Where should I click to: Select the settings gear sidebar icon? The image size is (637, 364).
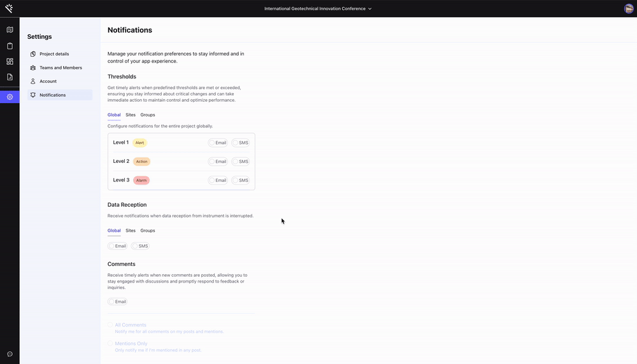[10, 97]
